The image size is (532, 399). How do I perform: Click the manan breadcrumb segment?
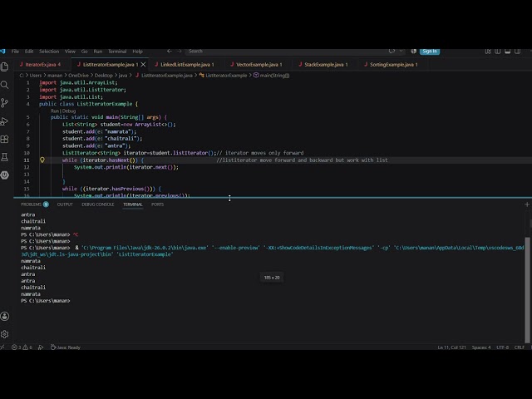(55, 76)
